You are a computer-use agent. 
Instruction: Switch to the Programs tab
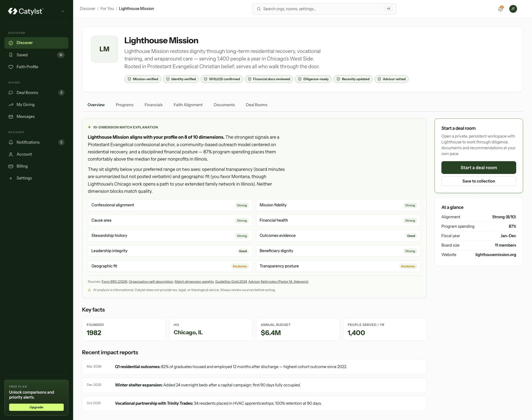(125, 105)
